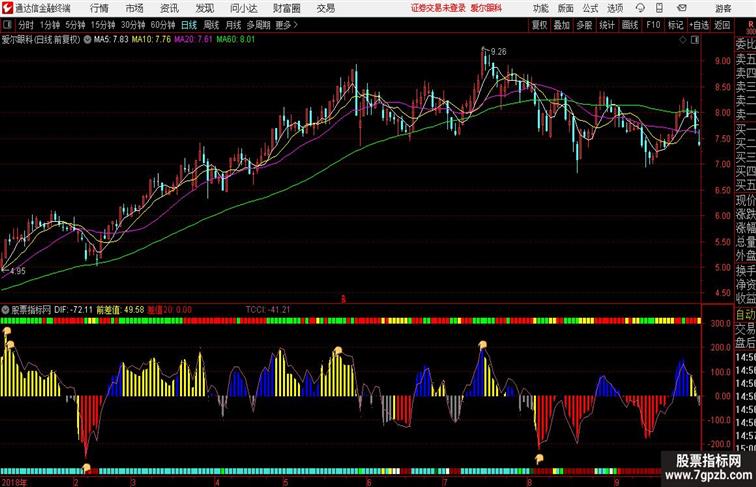Click the 通达信 app logo icon
756x487 pixels.
tap(7, 8)
